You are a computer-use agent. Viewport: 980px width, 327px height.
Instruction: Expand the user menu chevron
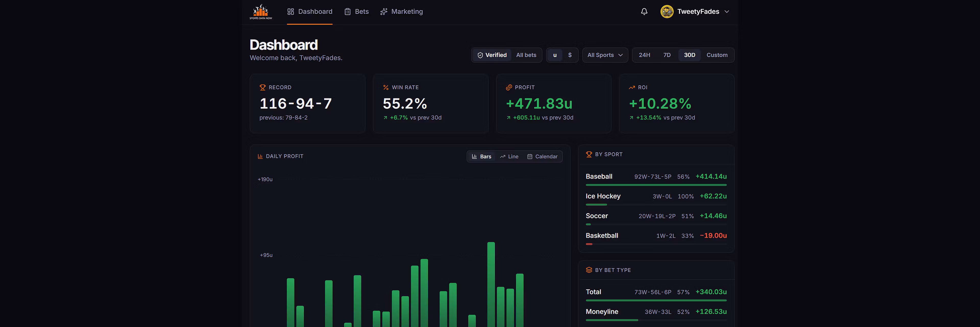(x=727, y=12)
